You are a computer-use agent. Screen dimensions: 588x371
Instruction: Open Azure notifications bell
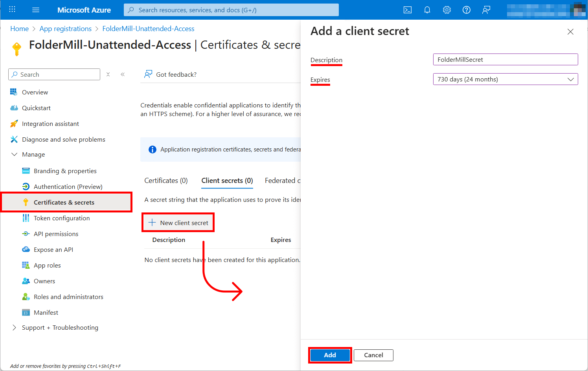click(427, 10)
